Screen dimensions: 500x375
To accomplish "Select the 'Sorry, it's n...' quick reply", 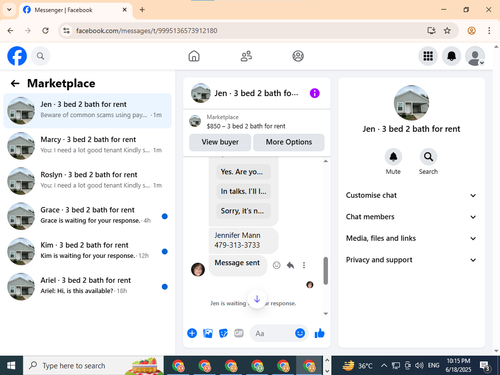I will 243,211.
